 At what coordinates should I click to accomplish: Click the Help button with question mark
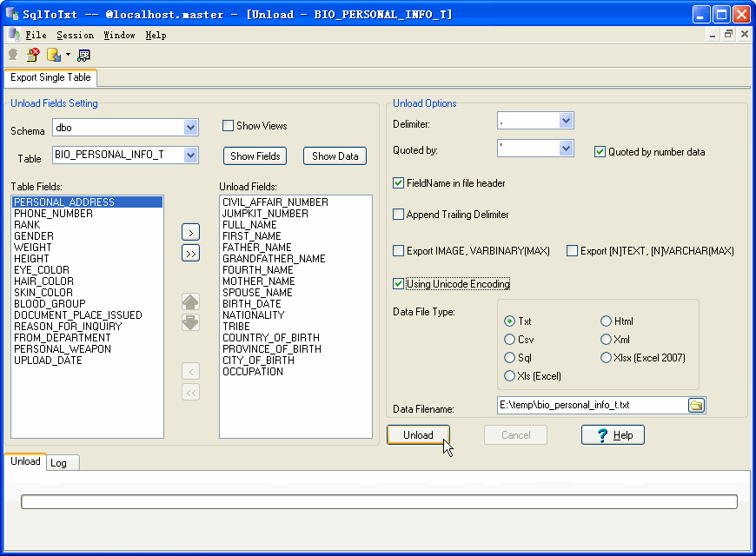(613, 435)
